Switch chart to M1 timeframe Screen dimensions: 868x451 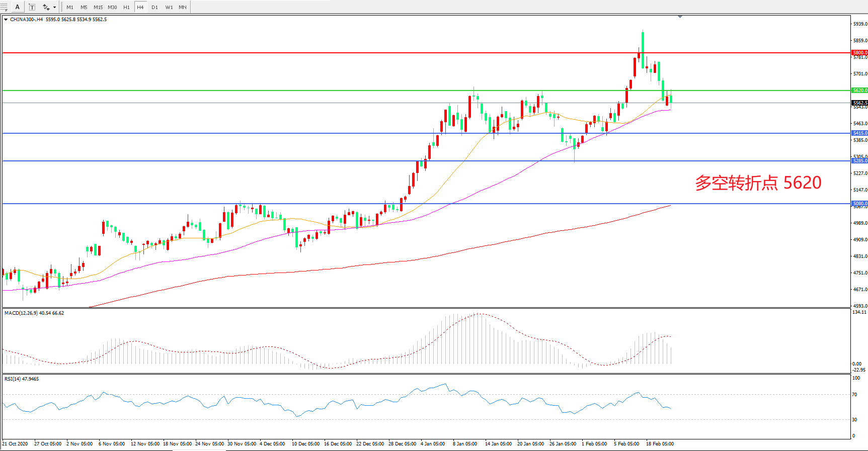coord(70,7)
